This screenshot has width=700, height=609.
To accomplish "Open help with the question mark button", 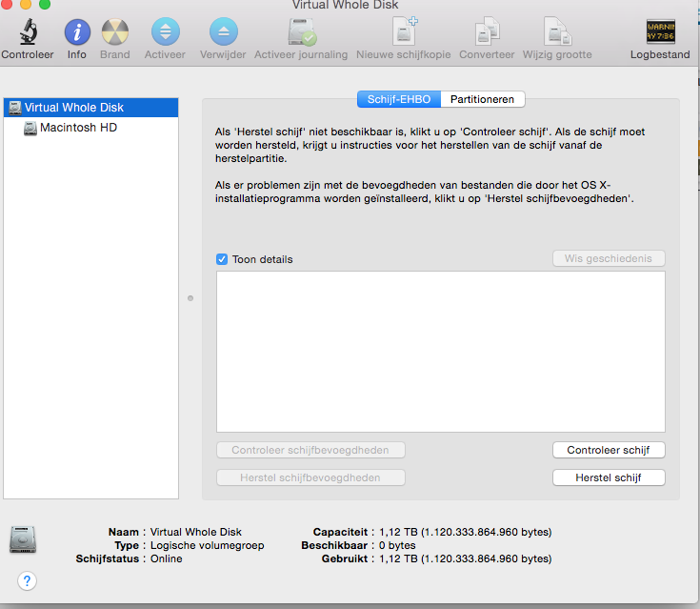I will pos(28,580).
